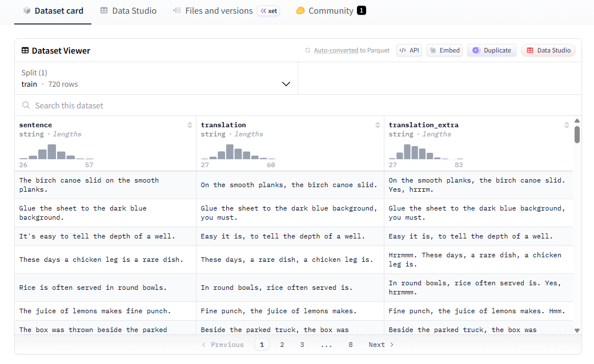Screen dimensions: 594x364
Task: Click the xet badge
Action: 268,11
